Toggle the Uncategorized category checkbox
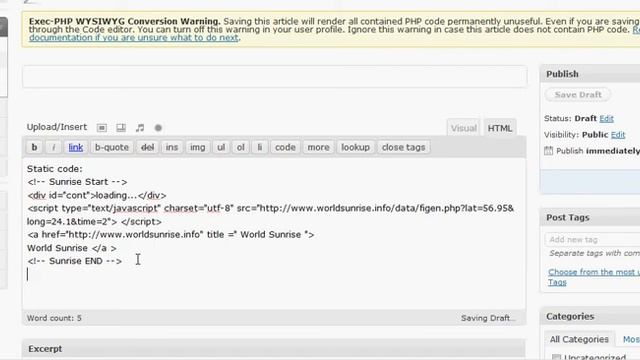The height and width of the screenshot is (360, 640). [556, 358]
